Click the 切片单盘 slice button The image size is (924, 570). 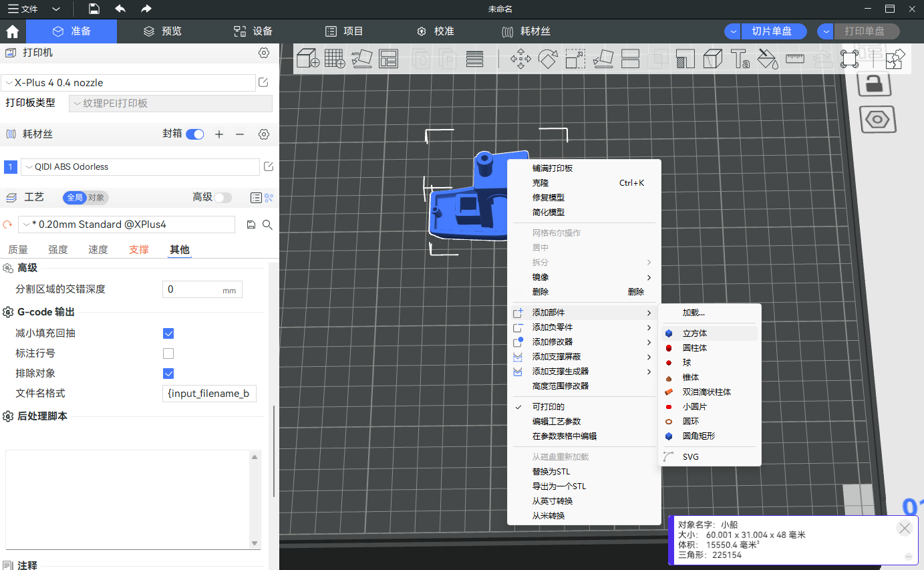coord(772,31)
